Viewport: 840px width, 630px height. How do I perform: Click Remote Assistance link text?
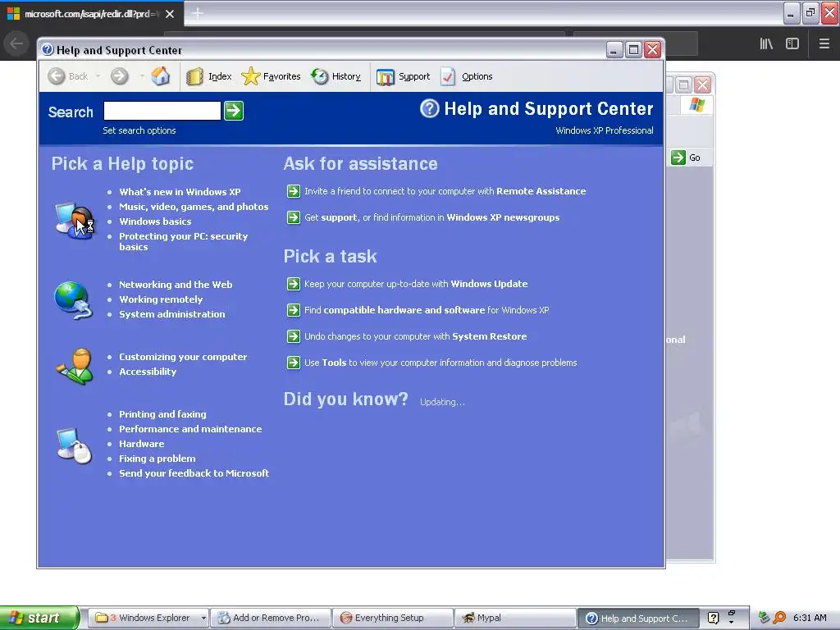[541, 191]
